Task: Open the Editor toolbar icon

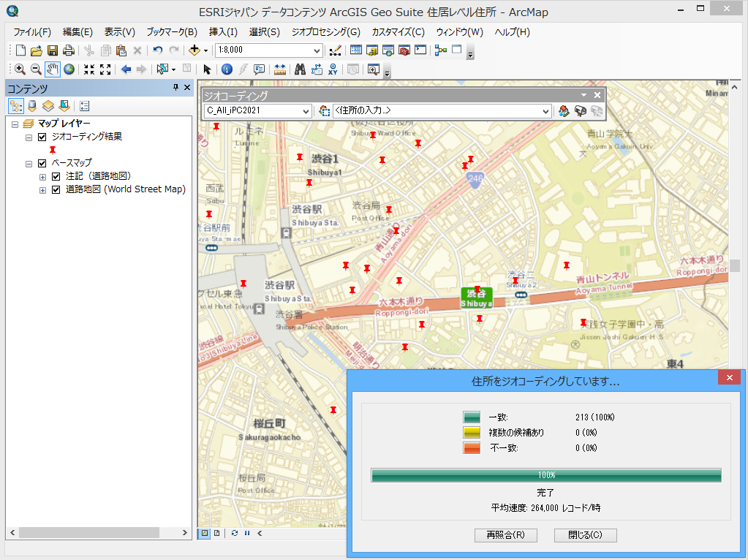Action: coord(336,50)
